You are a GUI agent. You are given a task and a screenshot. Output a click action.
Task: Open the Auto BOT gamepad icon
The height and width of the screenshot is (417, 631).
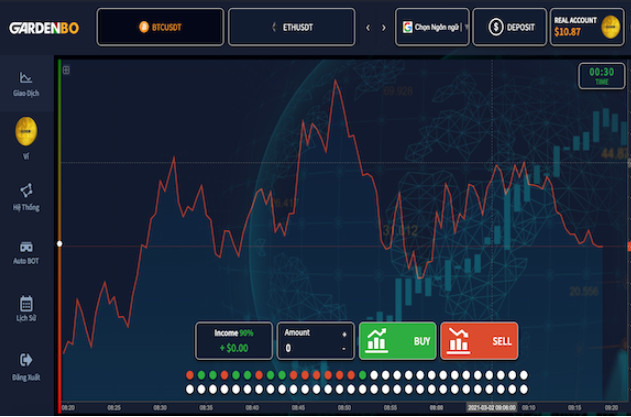[26, 245]
